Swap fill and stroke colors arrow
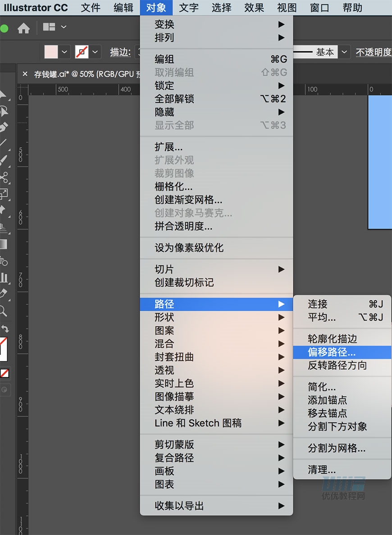This screenshot has width=392, height=535. point(5,328)
